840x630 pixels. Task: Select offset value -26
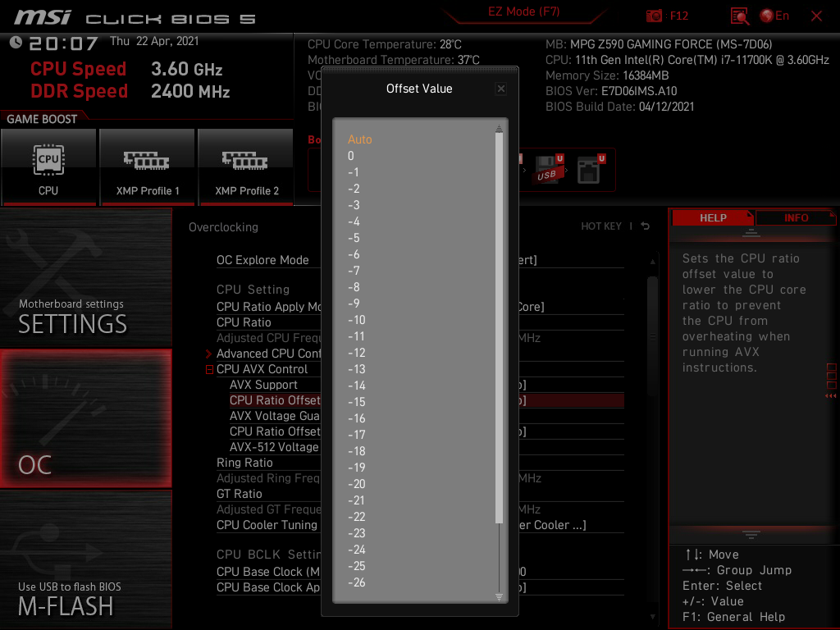(356, 582)
